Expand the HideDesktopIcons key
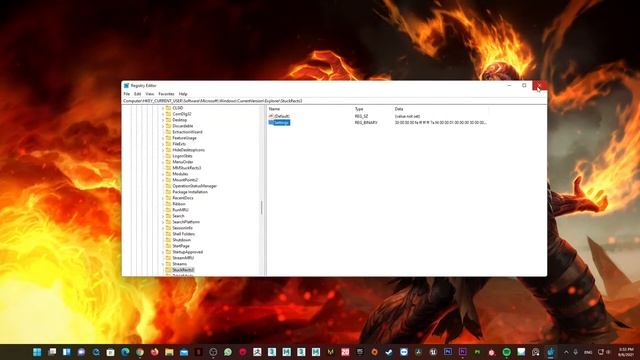The height and width of the screenshot is (360, 640). pyautogui.click(x=163, y=150)
